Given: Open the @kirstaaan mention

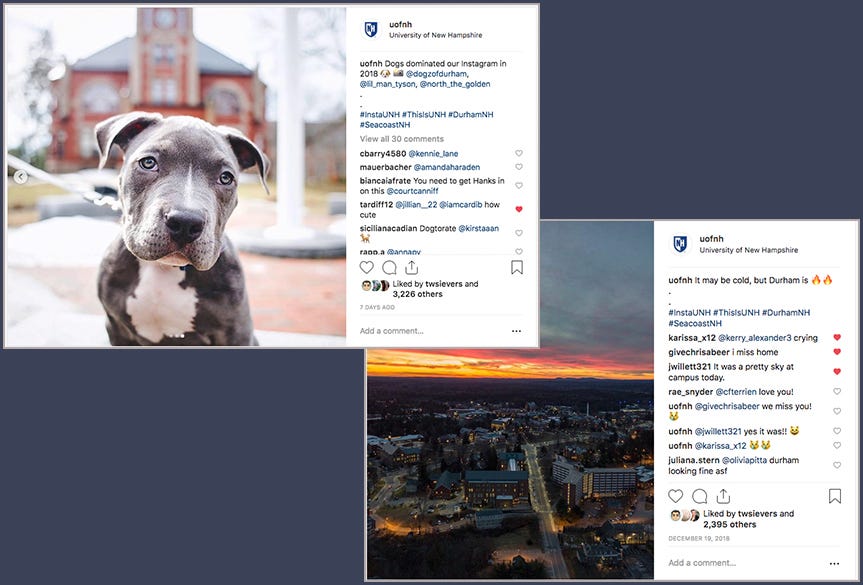Looking at the screenshot, I should [x=479, y=228].
